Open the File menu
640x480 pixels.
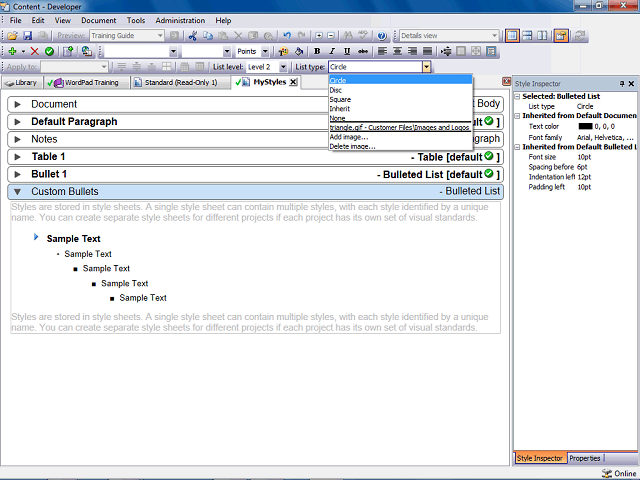coord(16,20)
